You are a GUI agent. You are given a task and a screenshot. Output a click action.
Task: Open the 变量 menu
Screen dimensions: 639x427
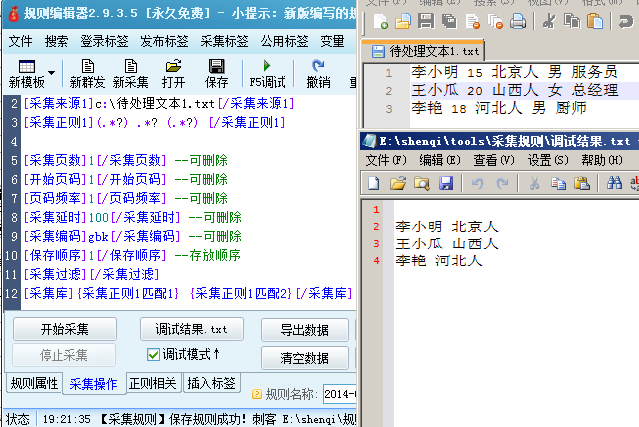[332, 41]
